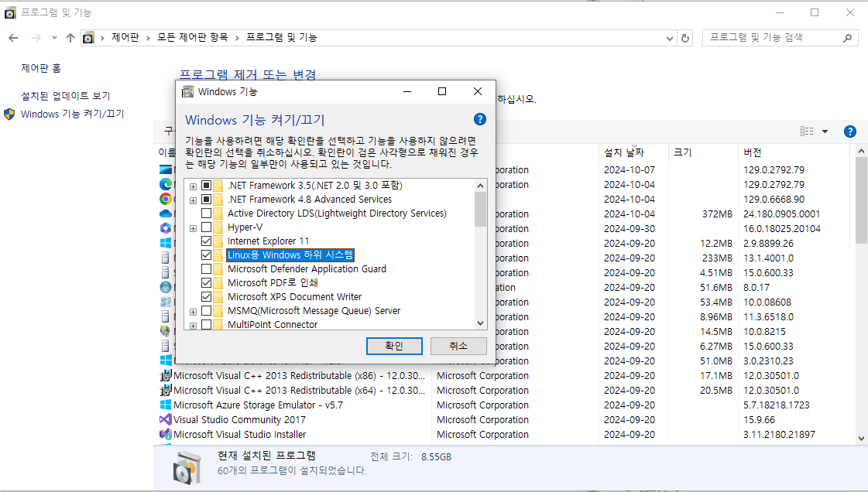This screenshot has height=492, width=868.
Task: Click the features list scrollbar thumb
Action: pos(480,209)
